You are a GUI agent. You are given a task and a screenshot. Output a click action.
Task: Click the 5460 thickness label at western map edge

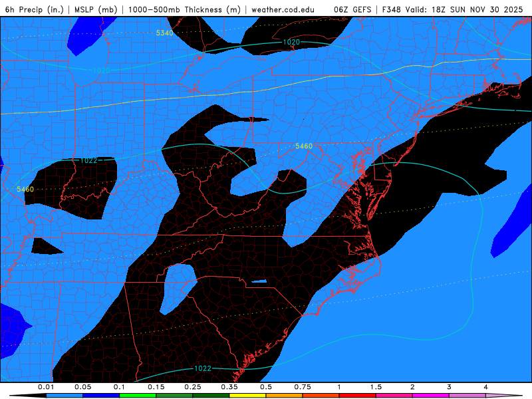[x=25, y=190]
